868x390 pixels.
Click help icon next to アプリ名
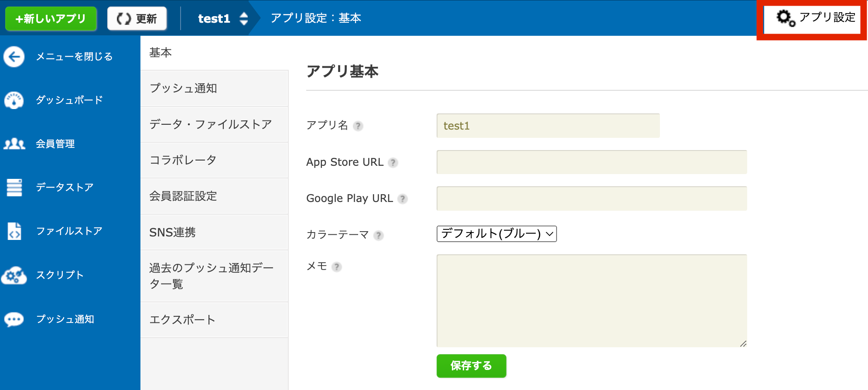pos(358,126)
